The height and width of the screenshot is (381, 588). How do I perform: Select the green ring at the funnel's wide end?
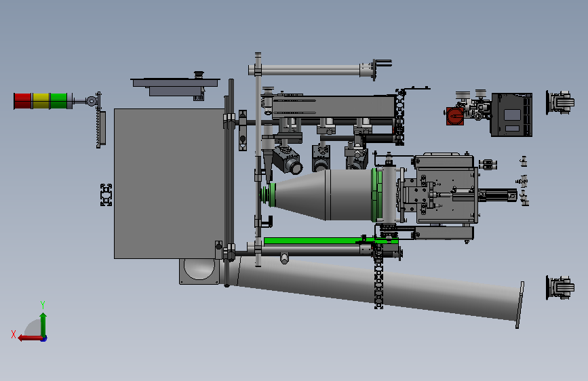(x=377, y=195)
